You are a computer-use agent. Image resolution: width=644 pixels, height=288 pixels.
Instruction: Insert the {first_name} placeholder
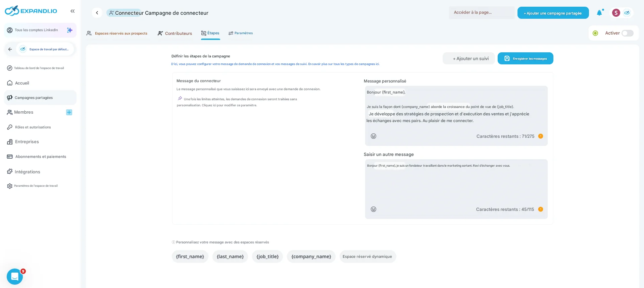tap(190, 256)
